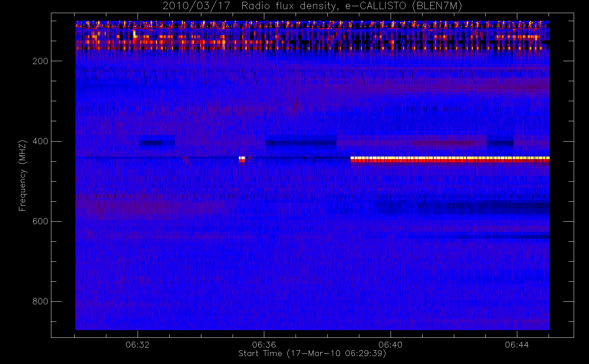Click the 06:32 time tick label
The image size is (589, 364).
pyautogui.click(x=138, y=344)
